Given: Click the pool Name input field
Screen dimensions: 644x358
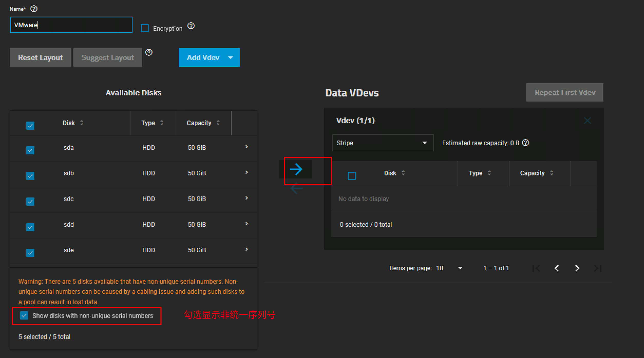Looking at the screenshot, I should click(71, 25).
